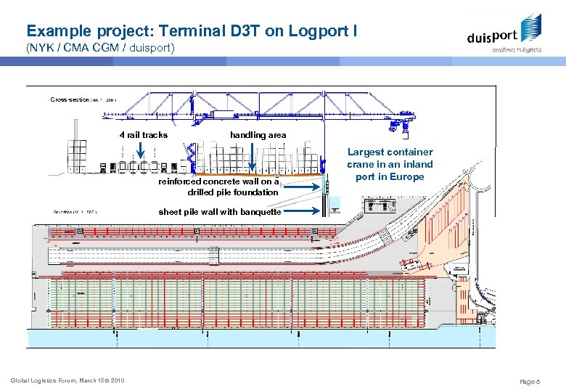Click 'reinforced concrete wall on a' text line
This screenshot has height=392, width=566.
(218, 181)
